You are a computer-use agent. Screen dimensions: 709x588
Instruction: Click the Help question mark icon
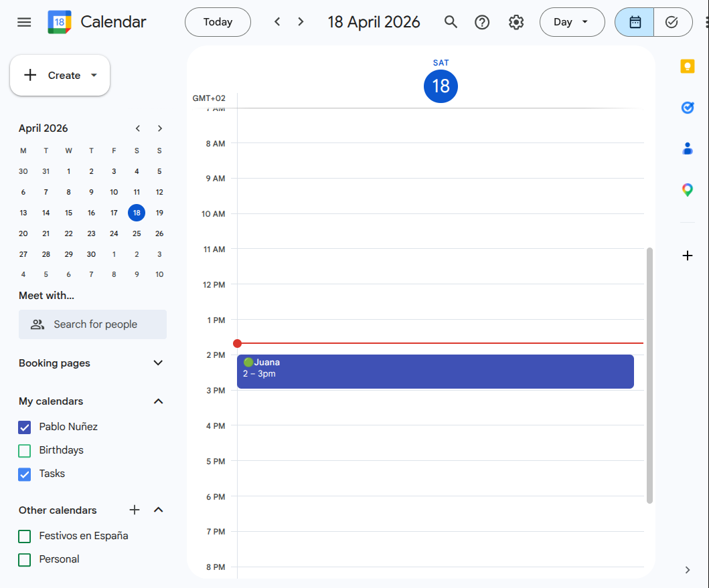tap(482, 21)
